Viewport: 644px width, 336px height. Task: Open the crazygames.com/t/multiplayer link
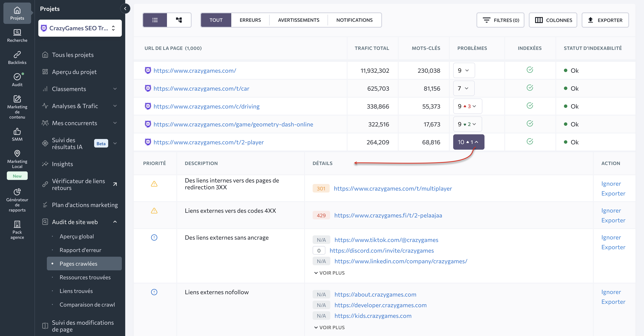pos(393,188)
